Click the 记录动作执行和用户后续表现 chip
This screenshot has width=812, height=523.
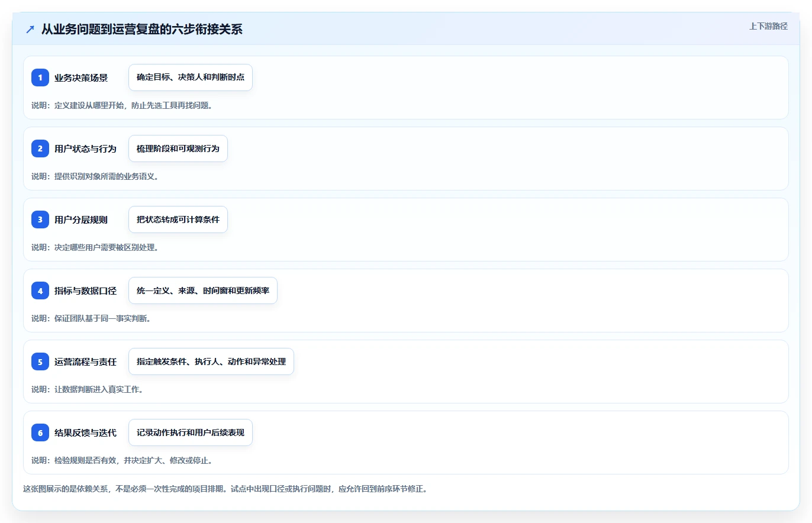click(191, 432)
